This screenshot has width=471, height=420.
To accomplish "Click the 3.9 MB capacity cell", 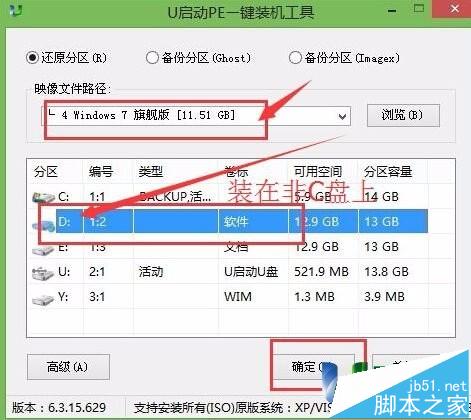I will coord(384,297).
